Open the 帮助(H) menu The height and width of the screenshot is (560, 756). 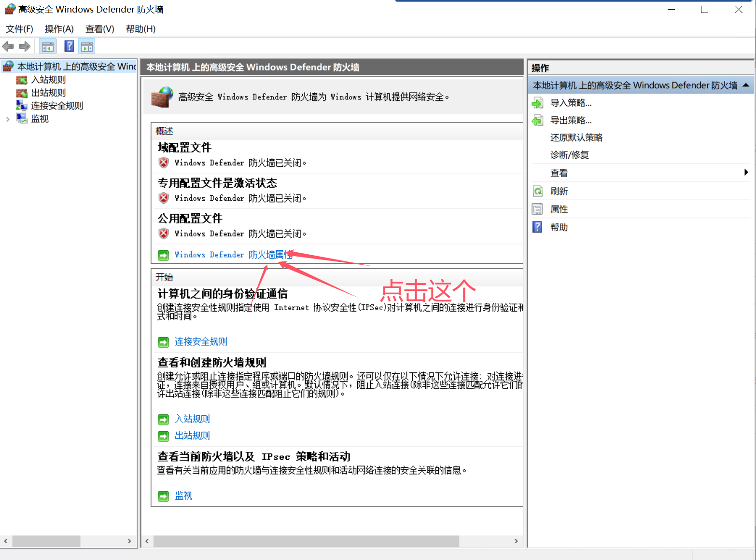(x=140, y=29)
